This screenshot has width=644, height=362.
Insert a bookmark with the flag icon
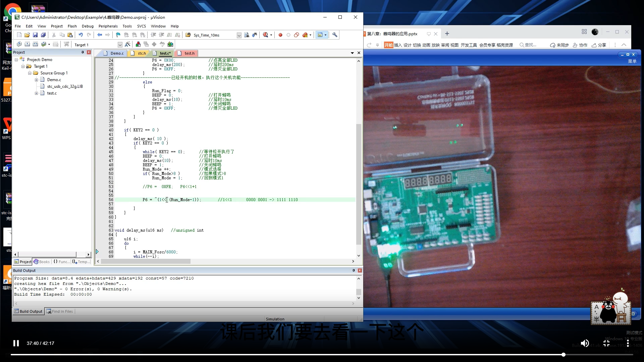[x=118, y=35]
